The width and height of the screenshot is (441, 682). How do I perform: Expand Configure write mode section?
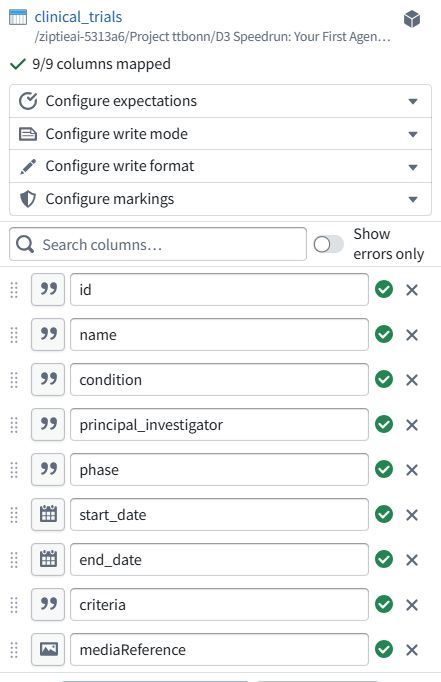[x=220, y=134]
